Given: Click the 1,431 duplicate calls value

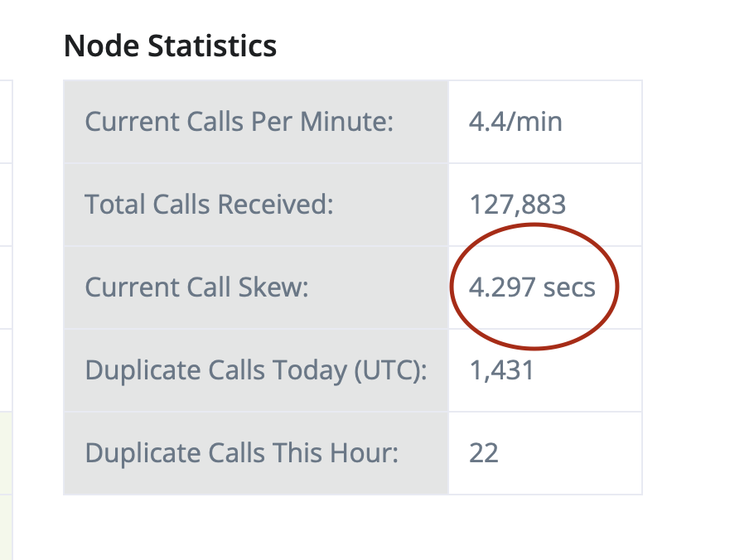Looking at the screenshot, I should tap(501, 370).
